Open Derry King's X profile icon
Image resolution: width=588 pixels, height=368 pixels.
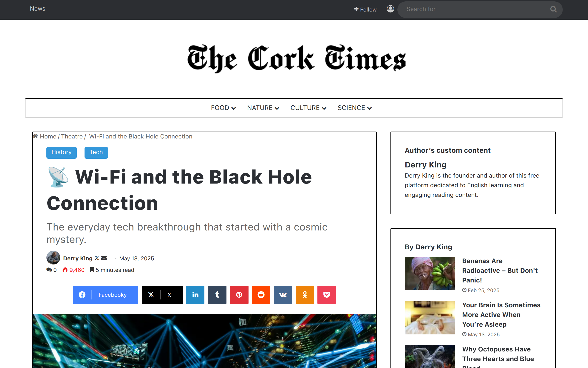(x=97, y=258)
